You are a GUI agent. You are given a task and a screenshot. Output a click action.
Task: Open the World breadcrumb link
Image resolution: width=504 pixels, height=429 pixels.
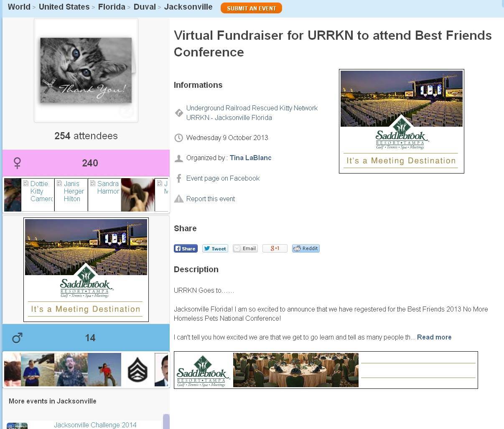click(19, 7)
